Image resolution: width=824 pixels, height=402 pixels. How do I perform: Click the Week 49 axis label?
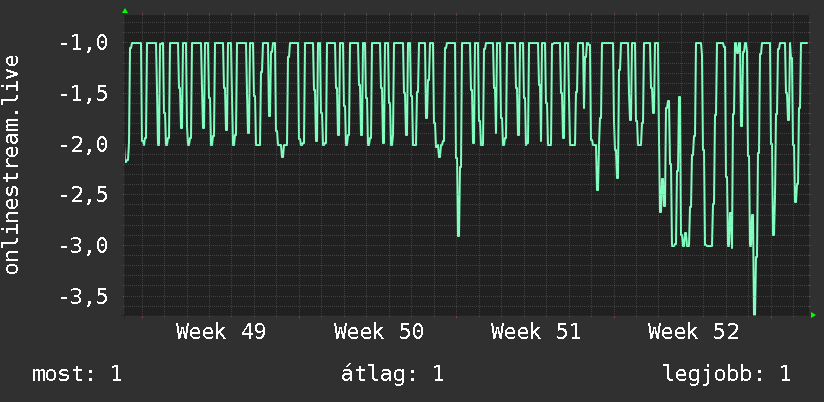point(221,332)
